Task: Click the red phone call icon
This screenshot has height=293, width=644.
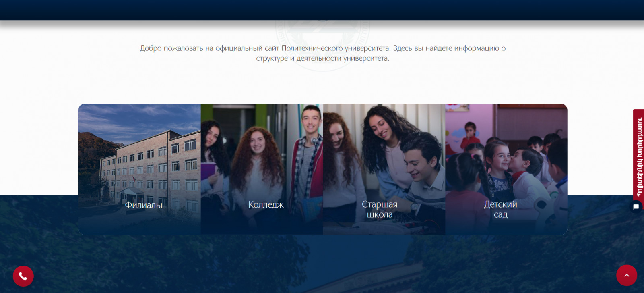Action: point(23,276)
